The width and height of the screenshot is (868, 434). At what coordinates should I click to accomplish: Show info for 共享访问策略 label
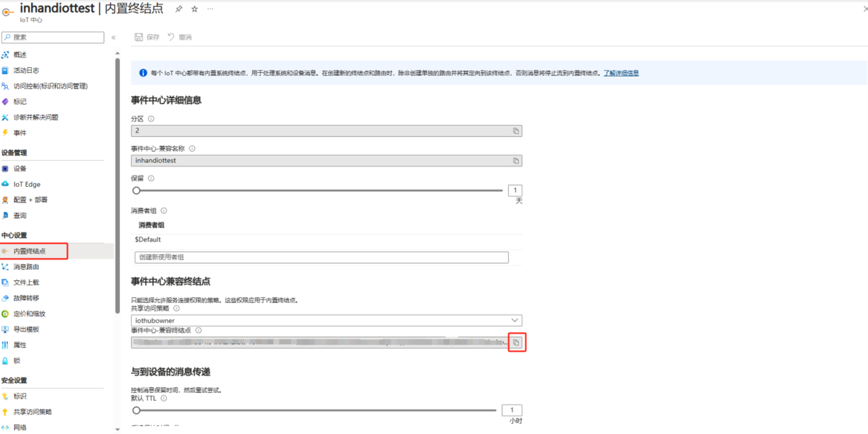177,308
